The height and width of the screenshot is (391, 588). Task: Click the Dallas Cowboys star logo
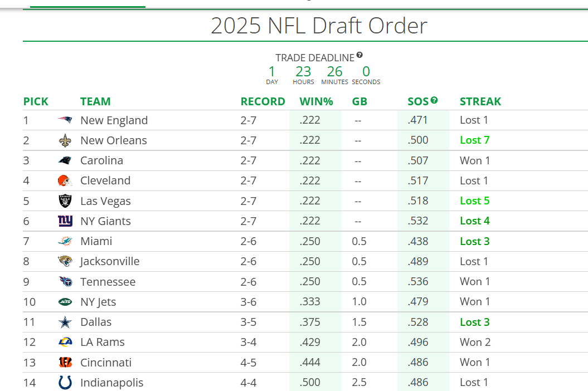click(x=65, y=322)
